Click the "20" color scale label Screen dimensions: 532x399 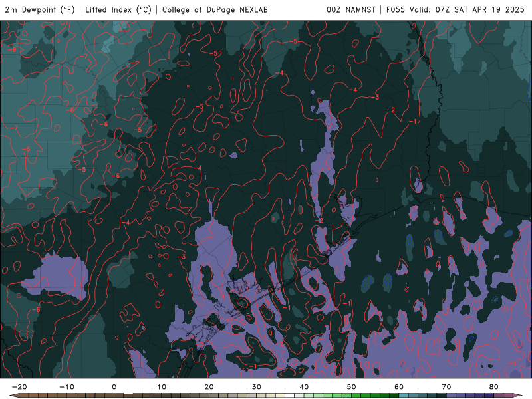209,387
